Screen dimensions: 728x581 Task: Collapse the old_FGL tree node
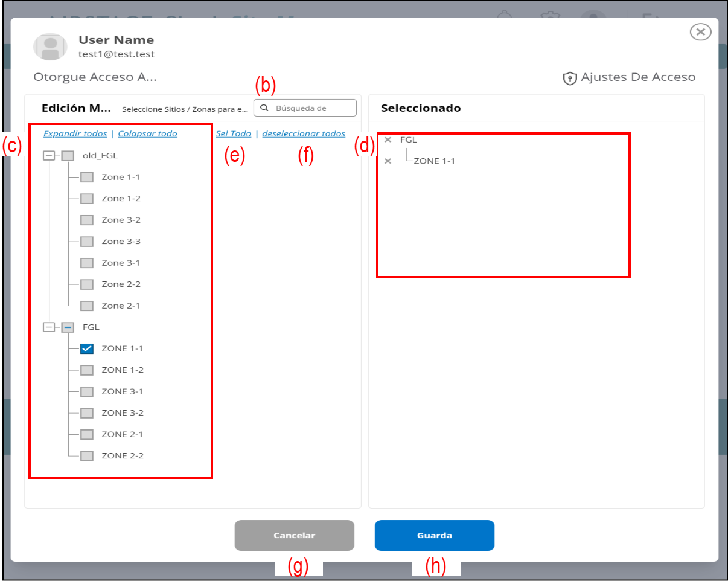pyautogui.click(x=48, y=156)
